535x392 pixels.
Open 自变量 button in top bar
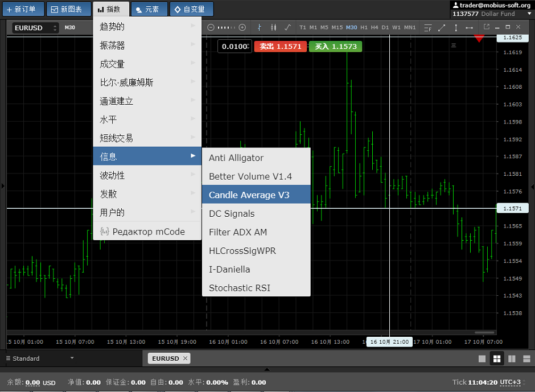191,9
